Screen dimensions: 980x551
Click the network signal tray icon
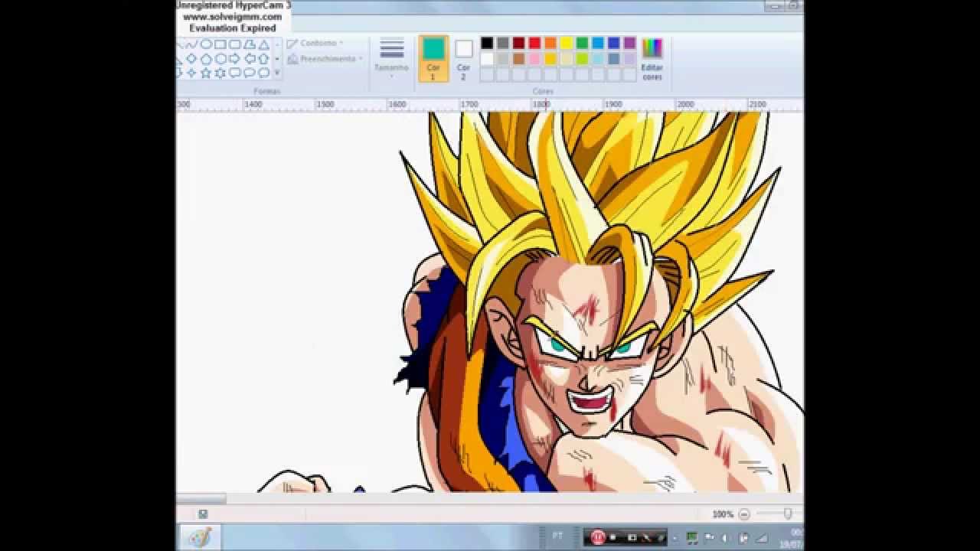(x=762, y=537)
